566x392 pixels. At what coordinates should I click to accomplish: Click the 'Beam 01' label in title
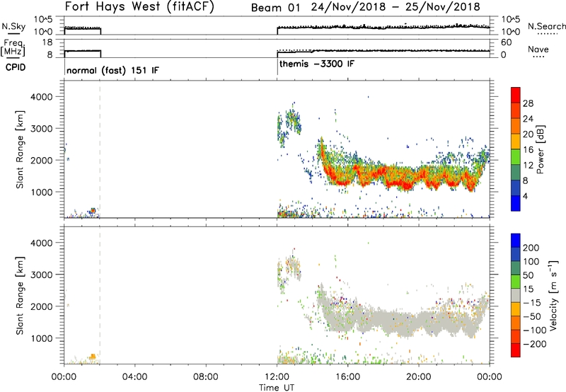coord(276,8)
